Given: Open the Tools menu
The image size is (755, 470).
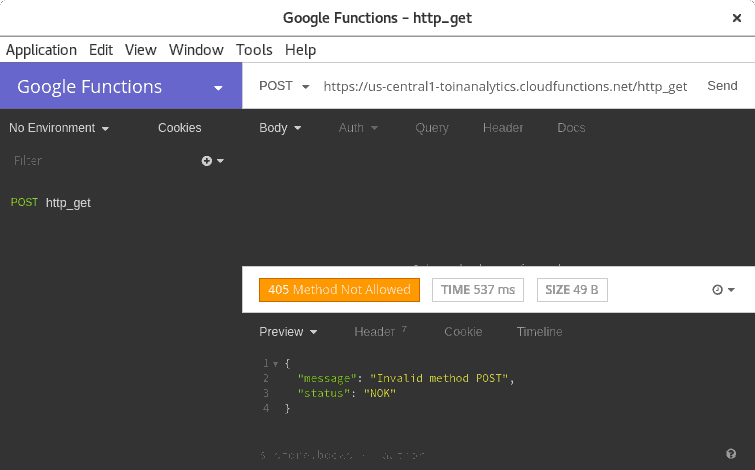Looking at the screenshot, I should 254,50.
